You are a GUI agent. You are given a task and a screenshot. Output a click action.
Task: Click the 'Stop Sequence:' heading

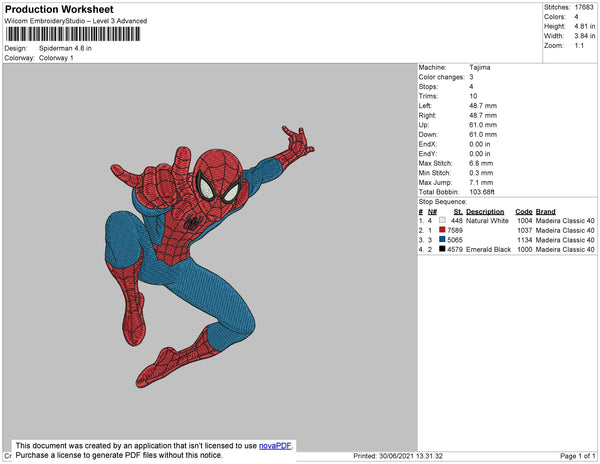(x=442, y=202)
